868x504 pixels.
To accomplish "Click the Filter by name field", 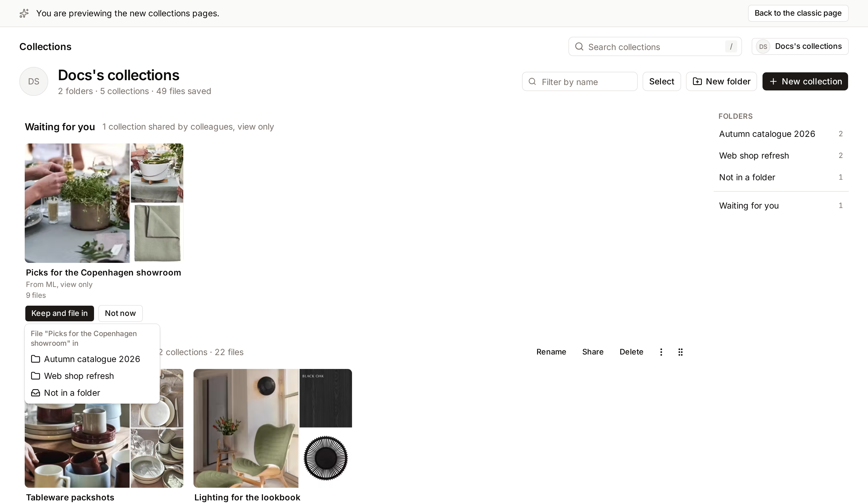I will (x=580, y=81).
